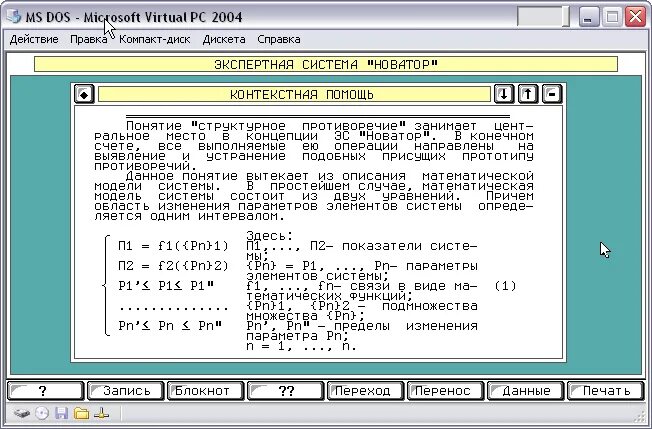The height and width of the screenshot is (429, 652).
Task: Click the down-arrow help page button
Action: point(504,94)
